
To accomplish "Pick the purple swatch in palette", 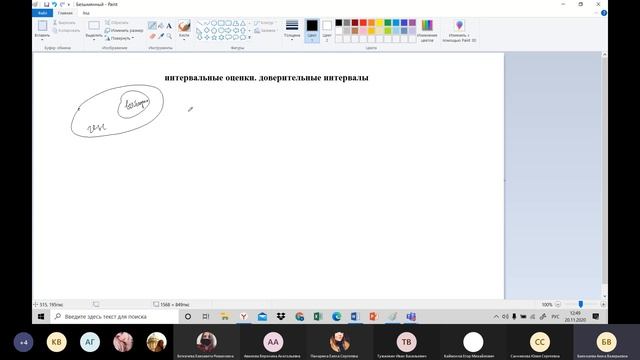I will point(412,23).
